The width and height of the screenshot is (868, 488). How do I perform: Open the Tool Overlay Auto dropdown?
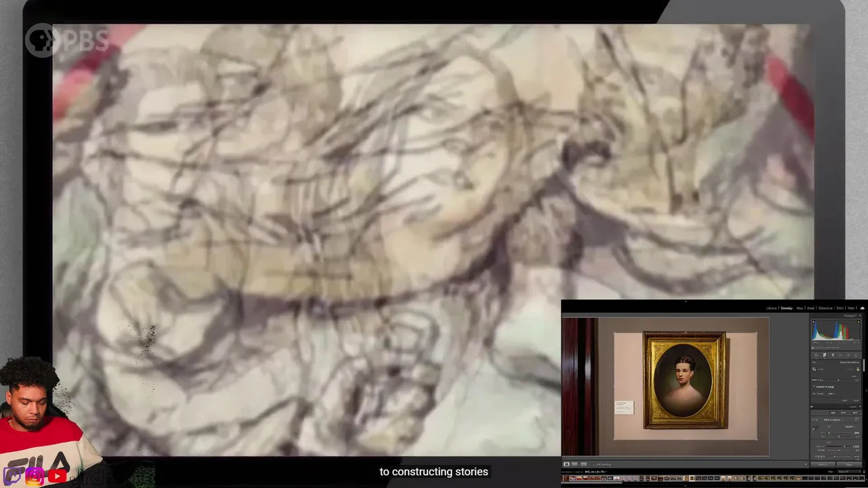(x=831, y=394)
